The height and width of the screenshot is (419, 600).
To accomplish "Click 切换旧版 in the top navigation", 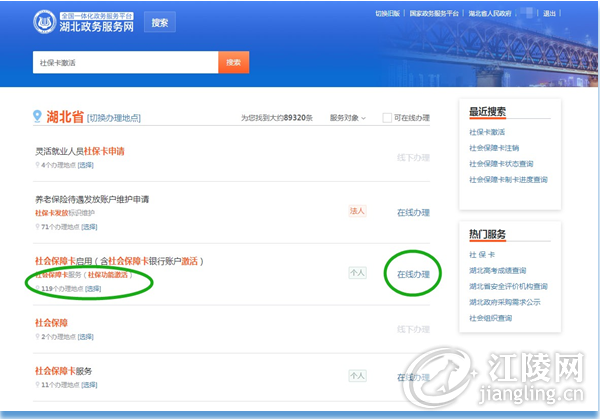I will pyautogui.click(x=388, y=13).
